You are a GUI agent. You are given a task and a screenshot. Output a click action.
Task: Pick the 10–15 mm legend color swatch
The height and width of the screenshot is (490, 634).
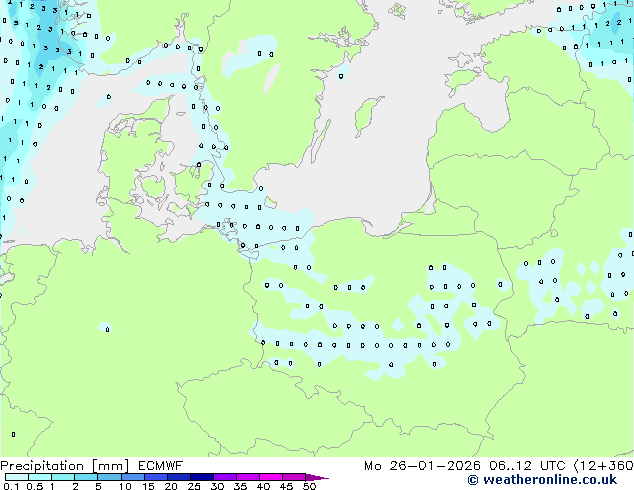click(x=132, y=477)
